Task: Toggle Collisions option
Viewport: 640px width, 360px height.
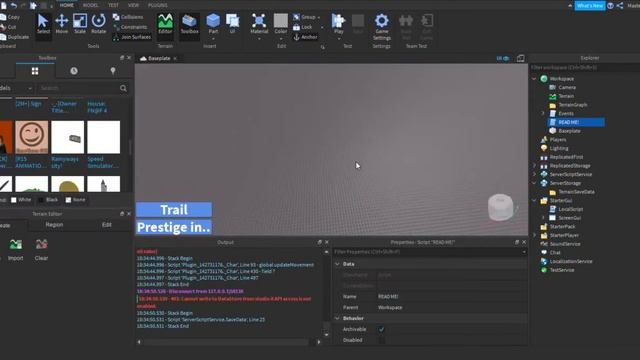Action: (x=128, y=17)
